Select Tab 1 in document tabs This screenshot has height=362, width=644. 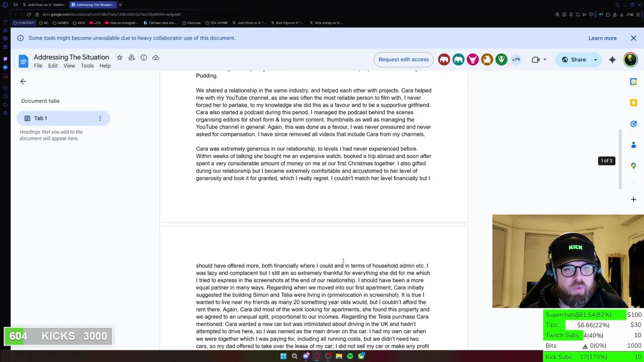point(63,118)
